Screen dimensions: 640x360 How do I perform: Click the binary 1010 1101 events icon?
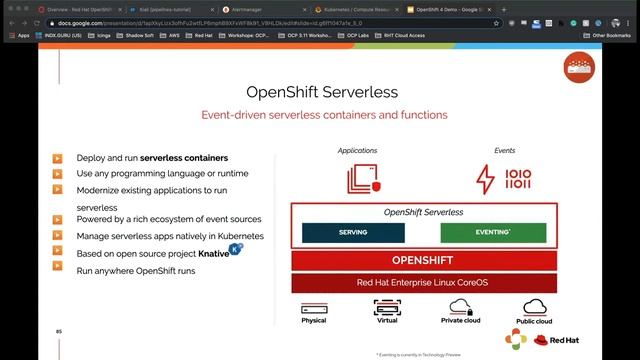(518, 179)
